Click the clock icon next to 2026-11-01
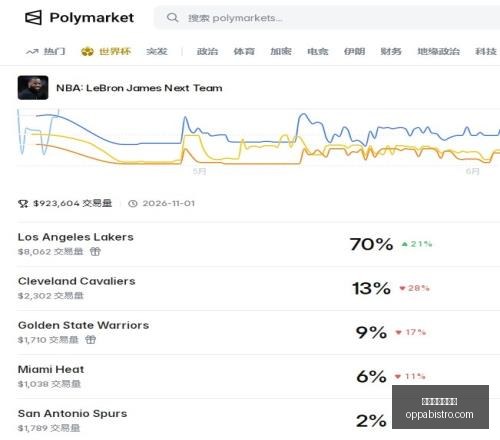The height and width of the screenshot is (440, 500). point(133,203)
